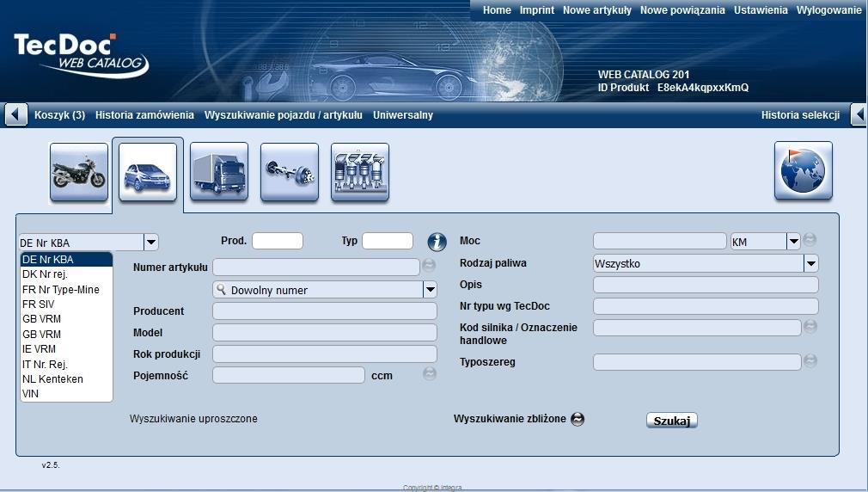
Task: Go to Home link
Action: 497,10
